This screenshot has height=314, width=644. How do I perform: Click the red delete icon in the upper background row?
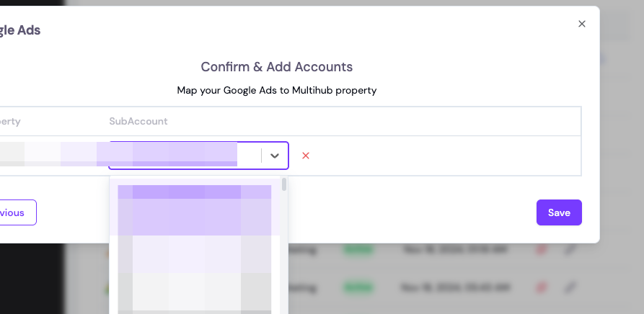point(542,249)
